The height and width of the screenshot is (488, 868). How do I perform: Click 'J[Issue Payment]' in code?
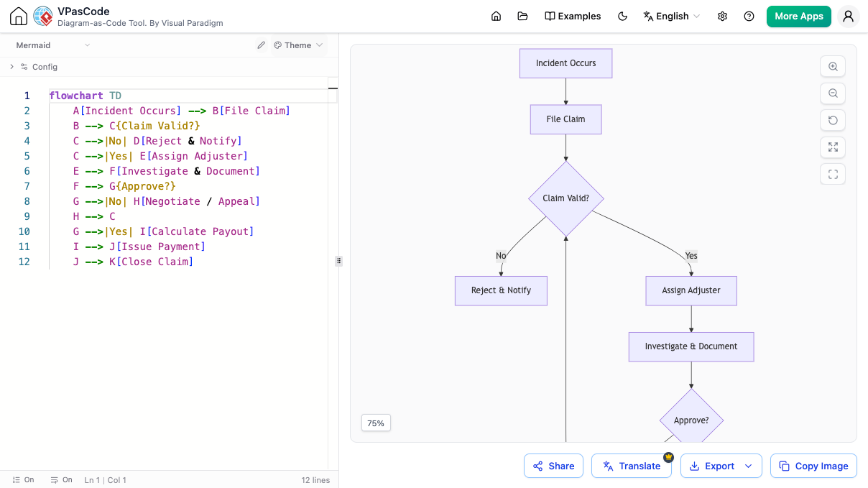(x=157, y=247)
